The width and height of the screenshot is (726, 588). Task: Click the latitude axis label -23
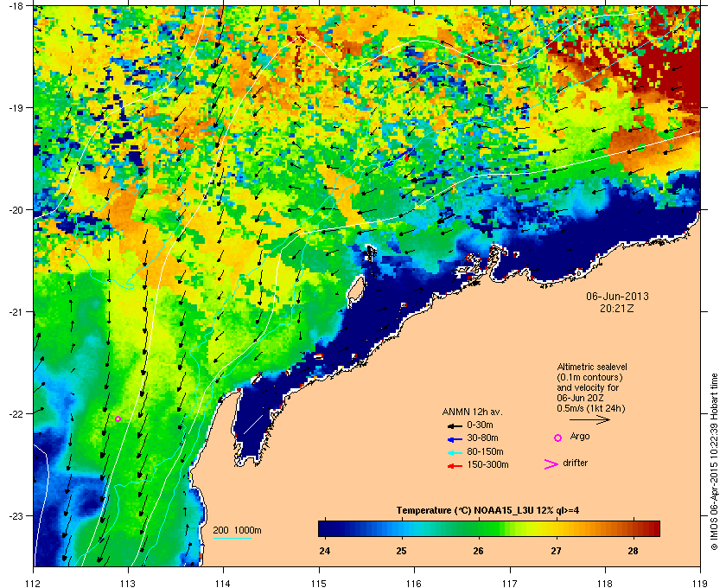16,515
